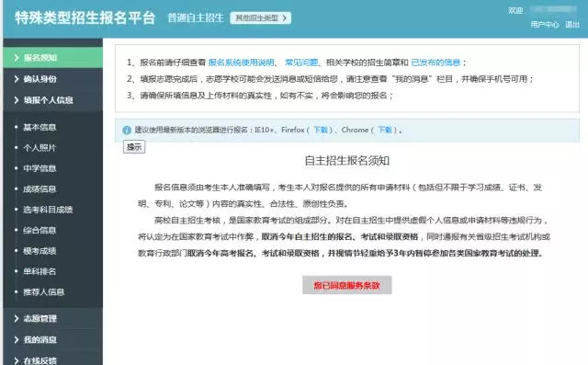Screen dimensions: 588x365
Task: Open 成绩信息 sidebar entry
Action: (40, 189)
